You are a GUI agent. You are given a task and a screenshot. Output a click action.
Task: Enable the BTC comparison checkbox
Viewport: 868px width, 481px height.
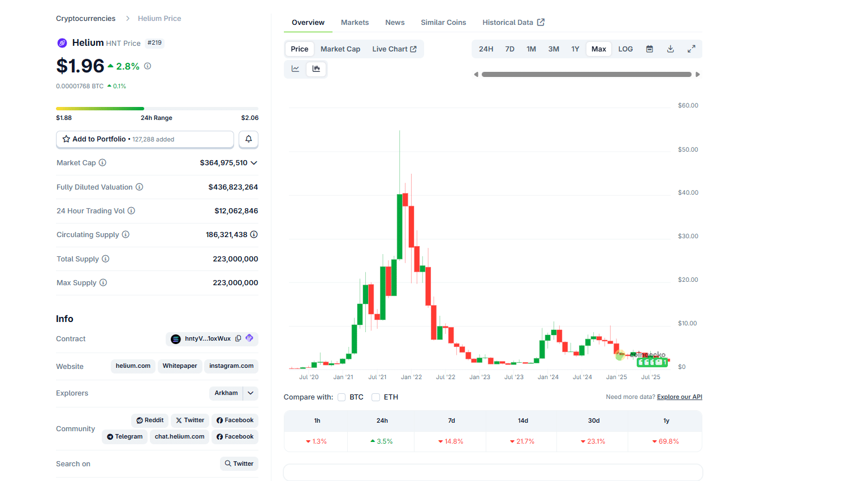pos(342,397)
